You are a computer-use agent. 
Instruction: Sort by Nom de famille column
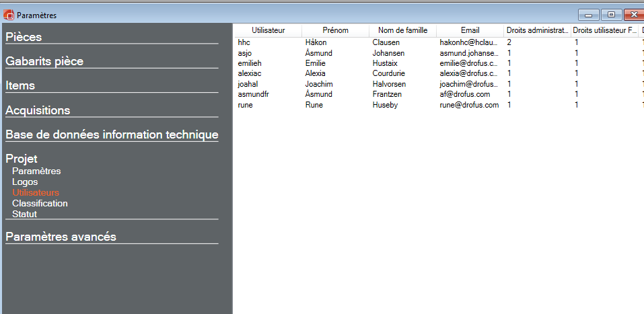(402, 30)
